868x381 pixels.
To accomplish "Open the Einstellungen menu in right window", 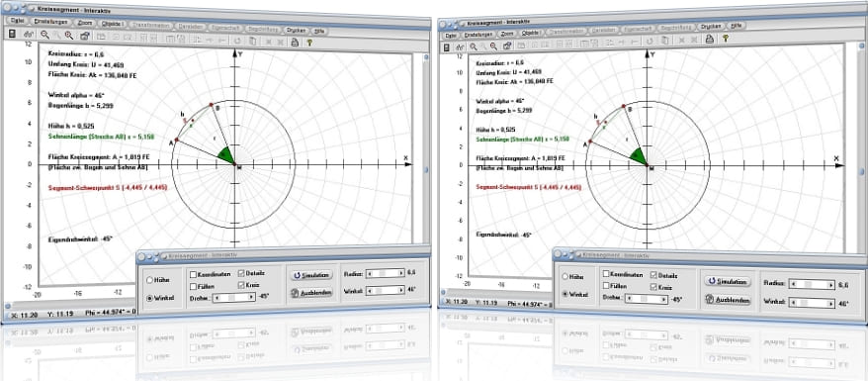I will [x=478, y=34].
